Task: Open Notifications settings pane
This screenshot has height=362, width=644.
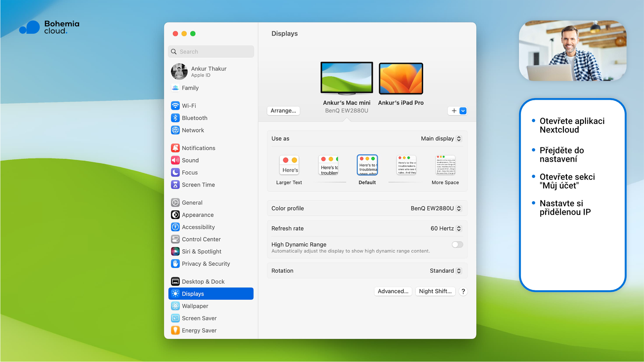Action: (x=211, y=148)
